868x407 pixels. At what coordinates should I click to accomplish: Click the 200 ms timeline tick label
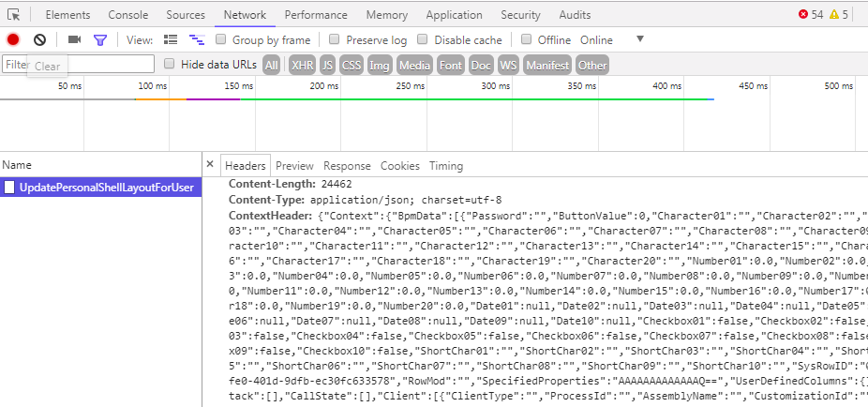pyautogui.click(x=323, y=86)
